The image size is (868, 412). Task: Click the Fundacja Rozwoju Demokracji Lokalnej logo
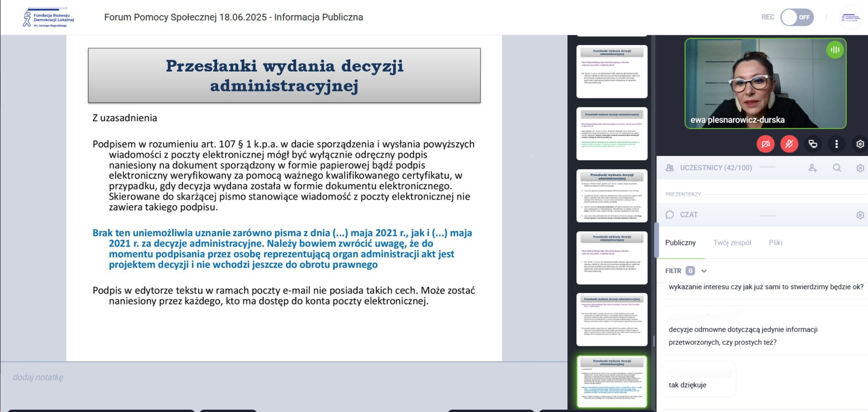tap(48, 17)
